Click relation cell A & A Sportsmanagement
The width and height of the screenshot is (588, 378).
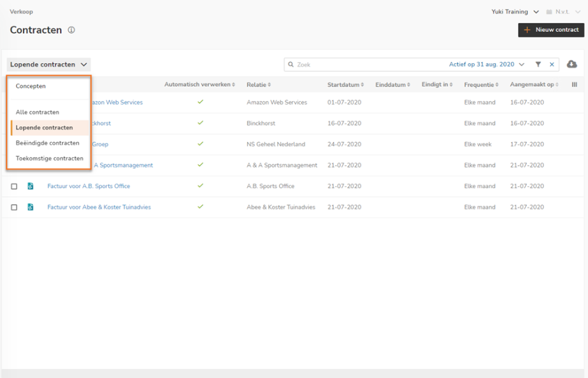[282, 165]
